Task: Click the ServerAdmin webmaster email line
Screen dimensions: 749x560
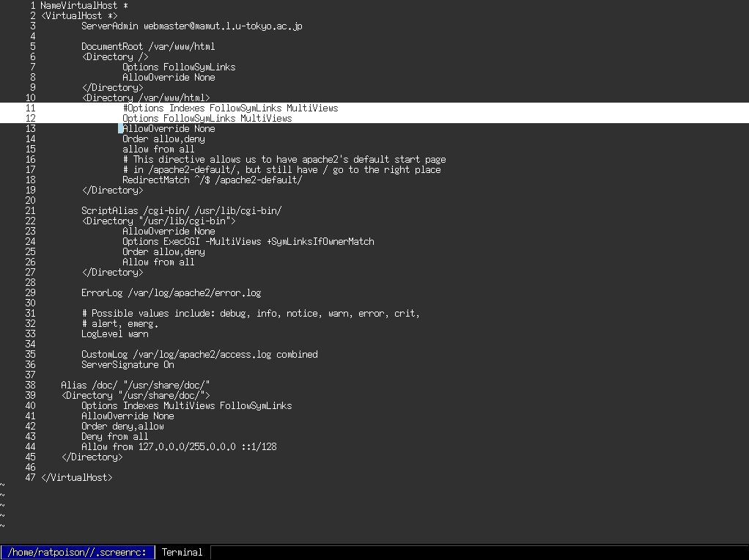Action: [191, 26]
